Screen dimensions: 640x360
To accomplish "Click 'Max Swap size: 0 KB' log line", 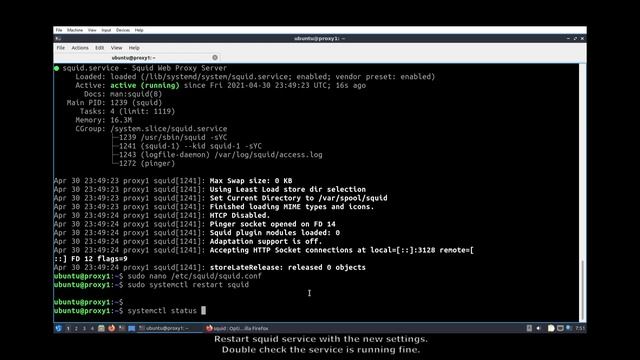I will pyautogui.click(x=251, y=181).
